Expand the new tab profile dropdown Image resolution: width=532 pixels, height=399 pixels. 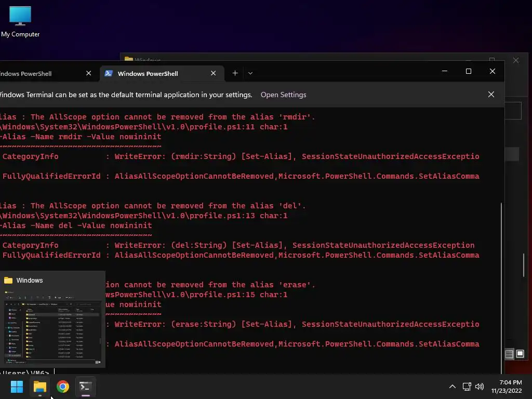tap(250, 73)
